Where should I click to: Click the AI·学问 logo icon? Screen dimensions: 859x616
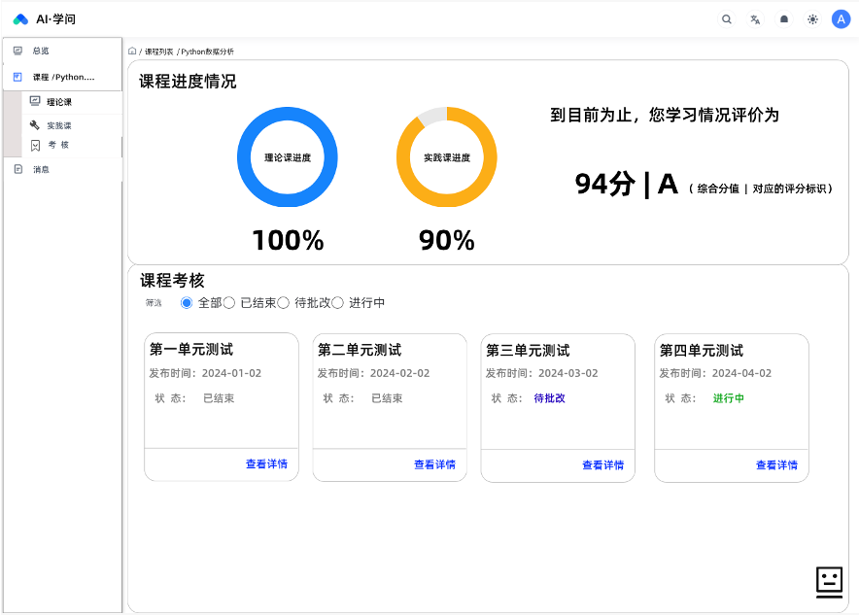(20, 19)
